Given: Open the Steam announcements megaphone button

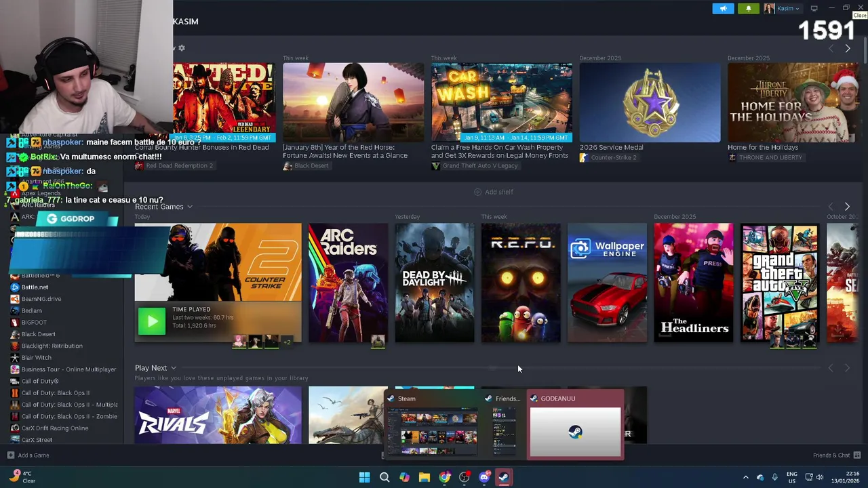Looking at the screenshot, I should click(723, 9).
